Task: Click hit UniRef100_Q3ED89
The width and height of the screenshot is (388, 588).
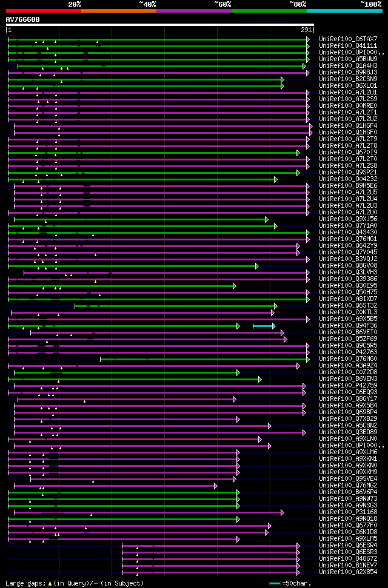Action: pos(348,433)
